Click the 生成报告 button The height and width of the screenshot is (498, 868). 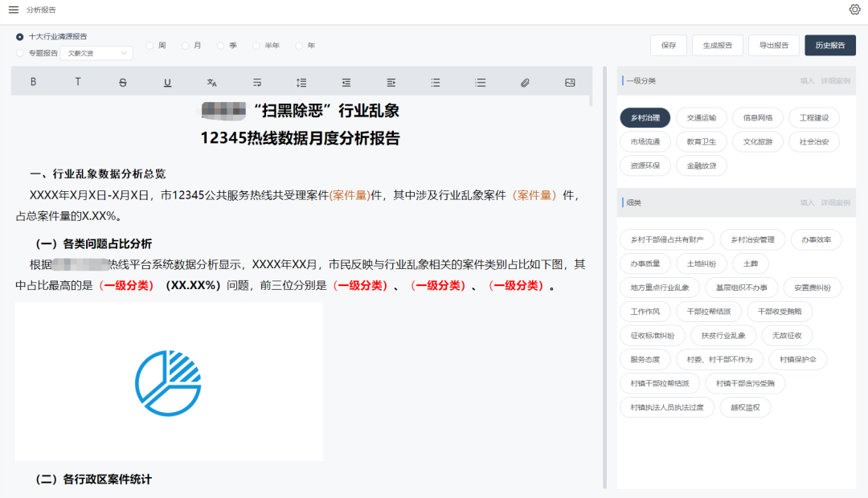pyautogui.click(x=717, y=46)
